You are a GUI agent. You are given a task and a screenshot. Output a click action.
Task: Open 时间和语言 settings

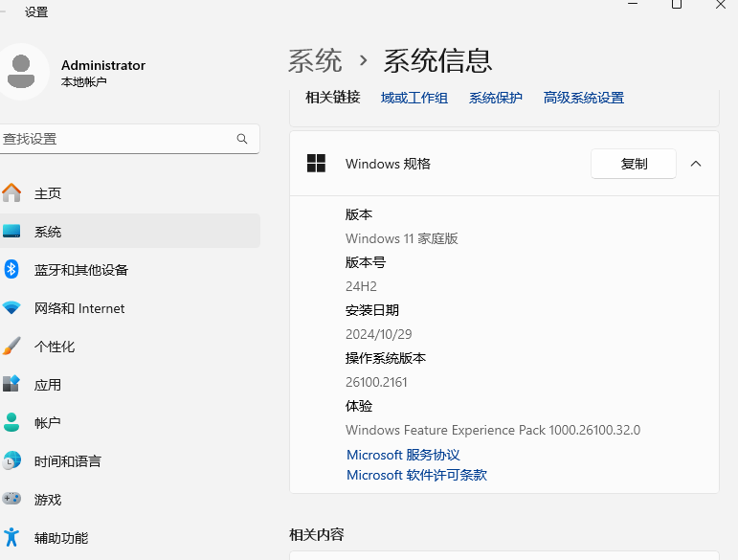pos(130,461)
